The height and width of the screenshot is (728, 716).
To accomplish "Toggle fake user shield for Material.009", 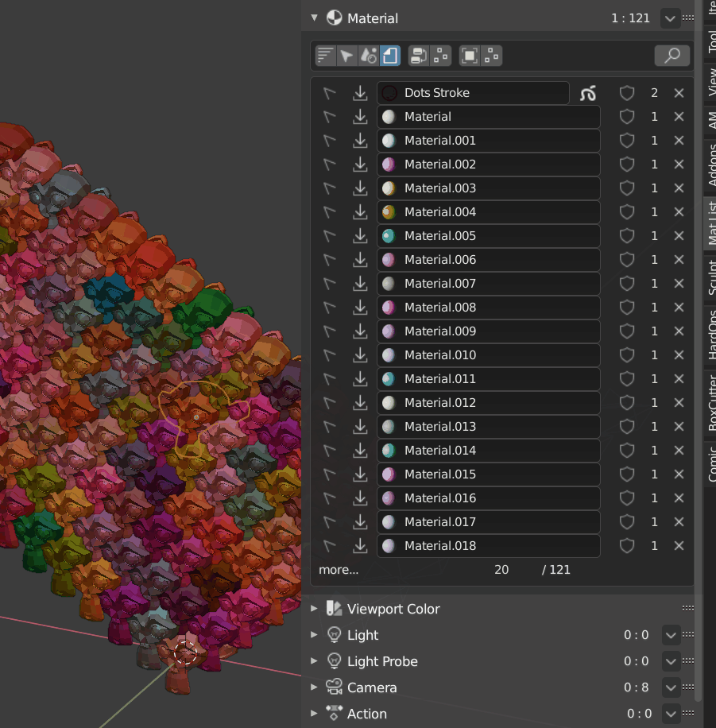I will [x=627, y=331].
